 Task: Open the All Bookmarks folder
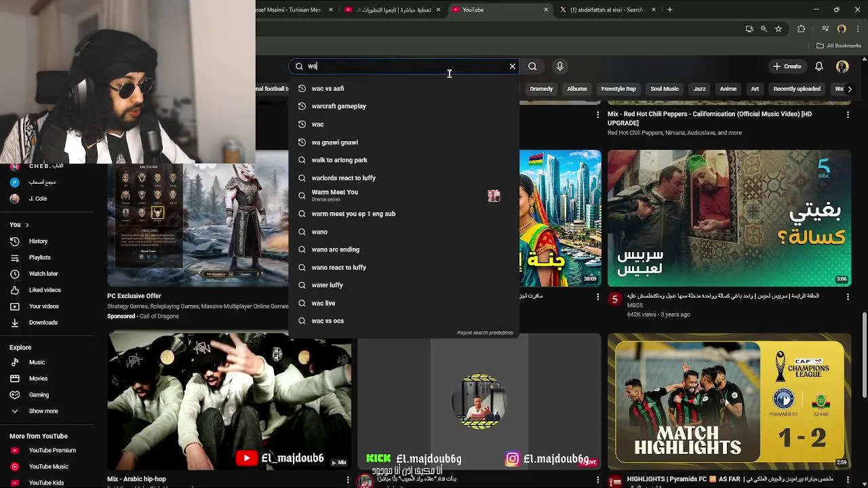coord(839,45)
